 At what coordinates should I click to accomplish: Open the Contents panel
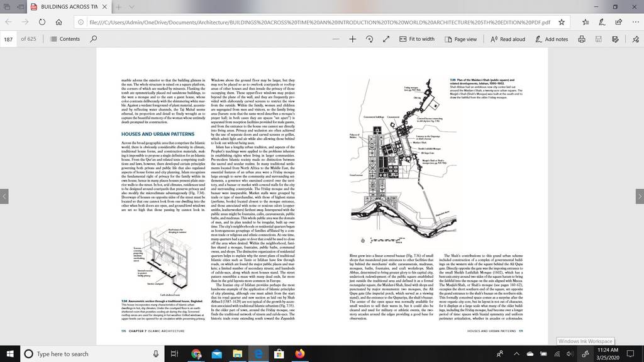(x=65, y=39)
